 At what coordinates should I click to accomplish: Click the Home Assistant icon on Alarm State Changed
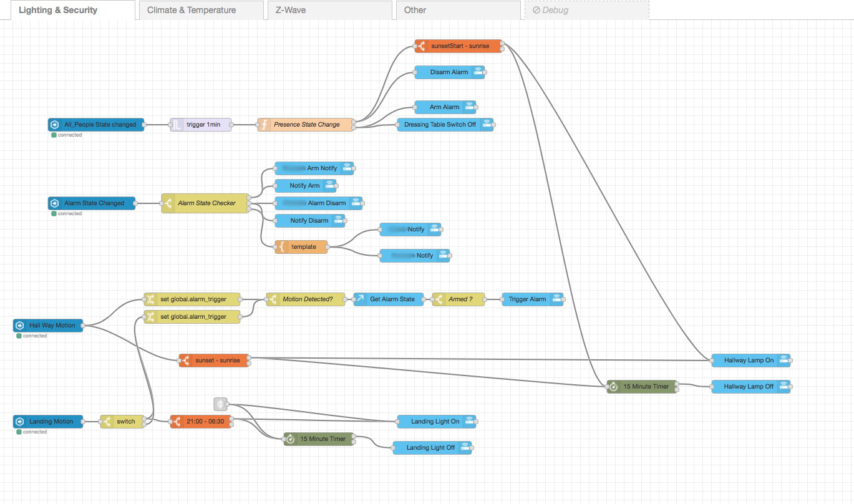tap(55, 203)
